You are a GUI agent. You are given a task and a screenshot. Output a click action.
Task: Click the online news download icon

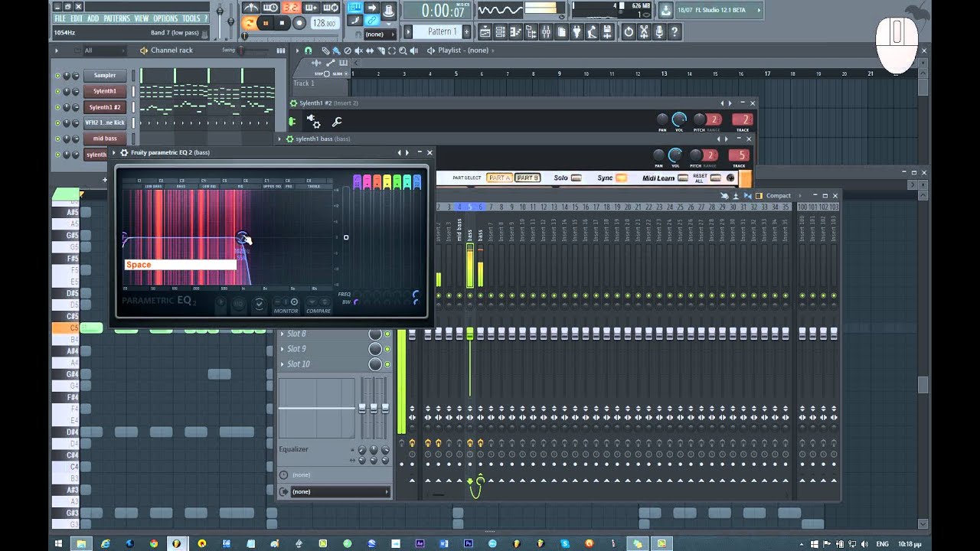(665, 10)
